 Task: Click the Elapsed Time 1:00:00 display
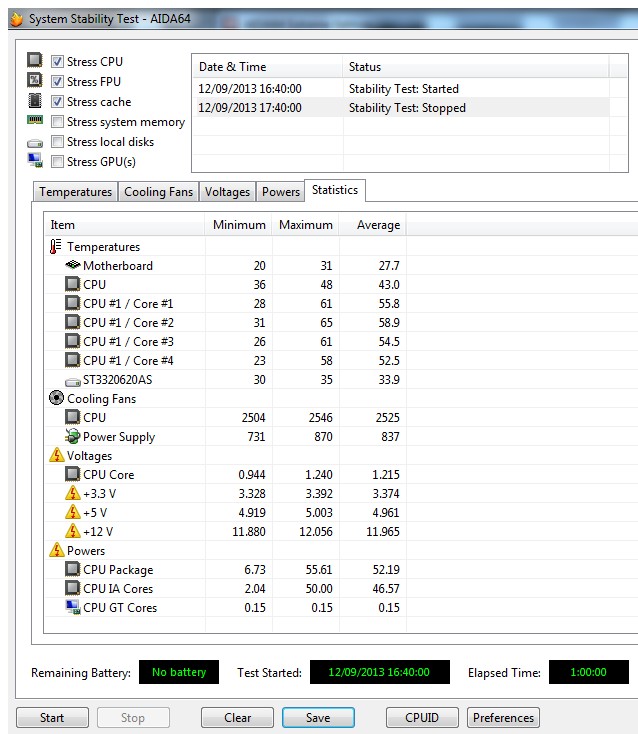[x=588, y=672]
